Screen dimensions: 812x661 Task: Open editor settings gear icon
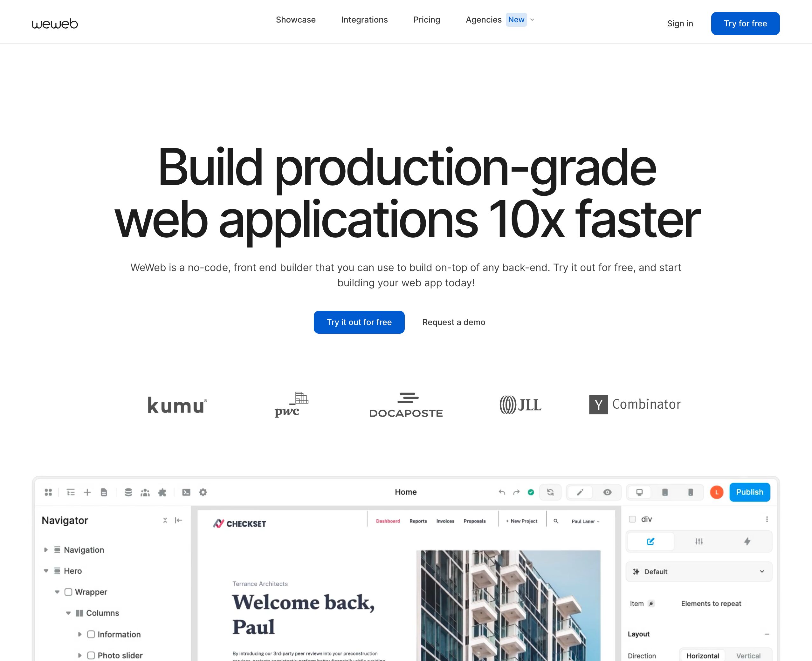pos(203,492)
